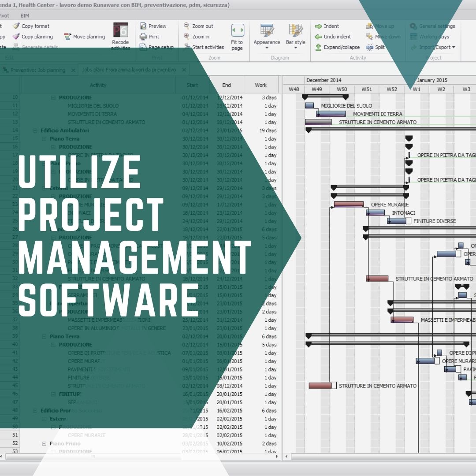Click the Start activities icon
The image size is (476, 476).
(x=186, y=47)
